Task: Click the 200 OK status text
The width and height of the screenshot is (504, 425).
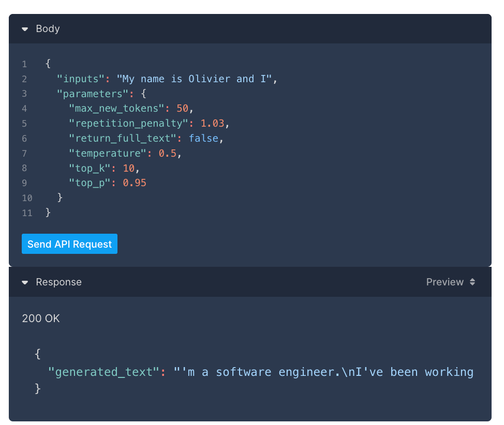Action: point(41,318)
